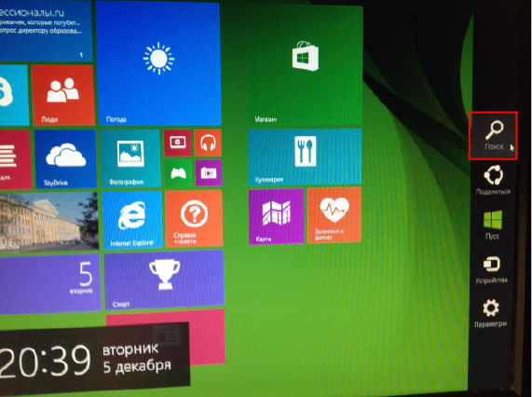Open the Карты maps tile
The width and height of the screenshot is (532, 397).
click(x=276, y=216)
